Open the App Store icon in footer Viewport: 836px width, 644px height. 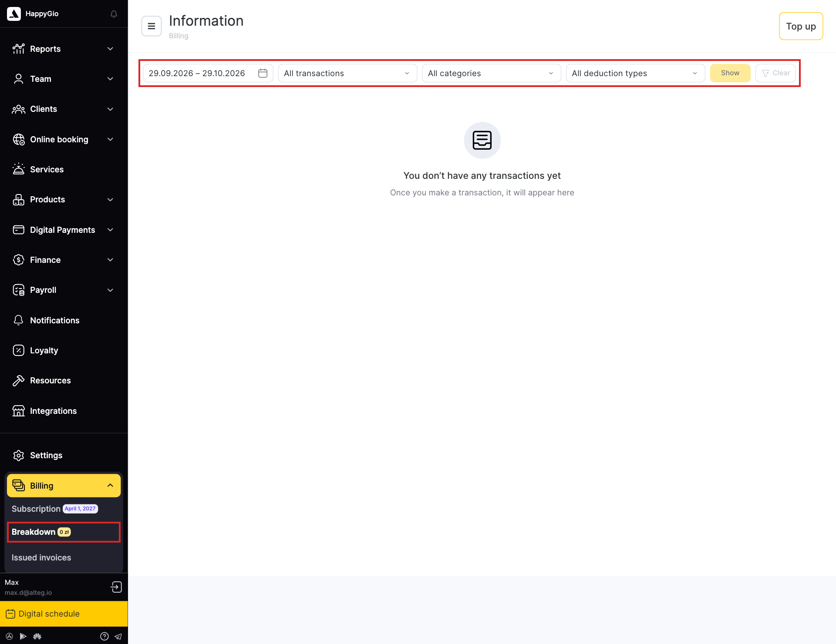(x=9, y=636)
